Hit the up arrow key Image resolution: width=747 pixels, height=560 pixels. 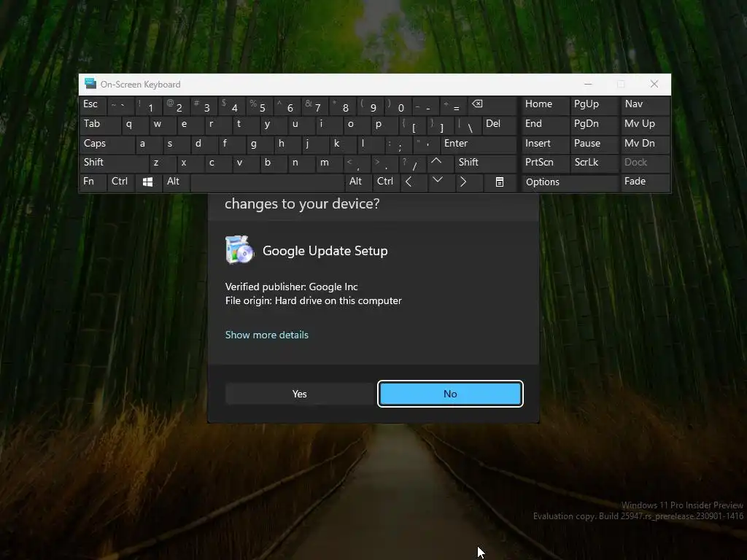[x=436, y=163]
